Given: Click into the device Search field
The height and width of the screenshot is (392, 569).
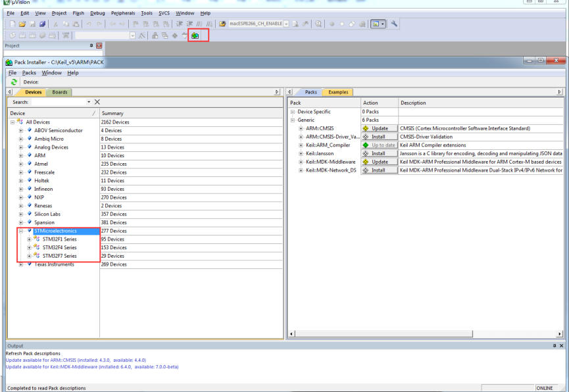Looking at the screenshot, I should pyautogui.click(x=59, y=102).
